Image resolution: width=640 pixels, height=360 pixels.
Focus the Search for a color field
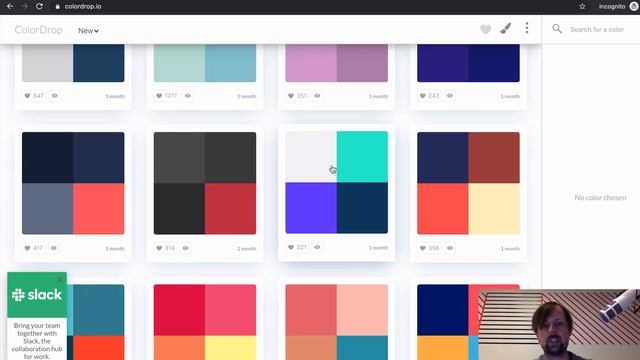[597, 29]
